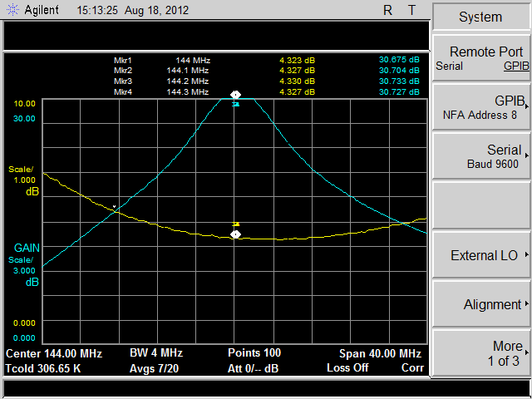Click the BW 4 MHz readout

(x=156, y=352)
